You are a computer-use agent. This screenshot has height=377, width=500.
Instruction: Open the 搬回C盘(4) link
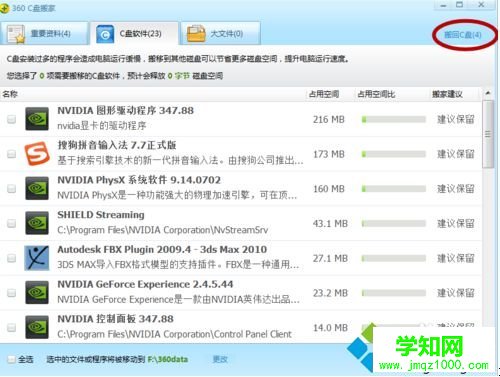click(463, 35)
